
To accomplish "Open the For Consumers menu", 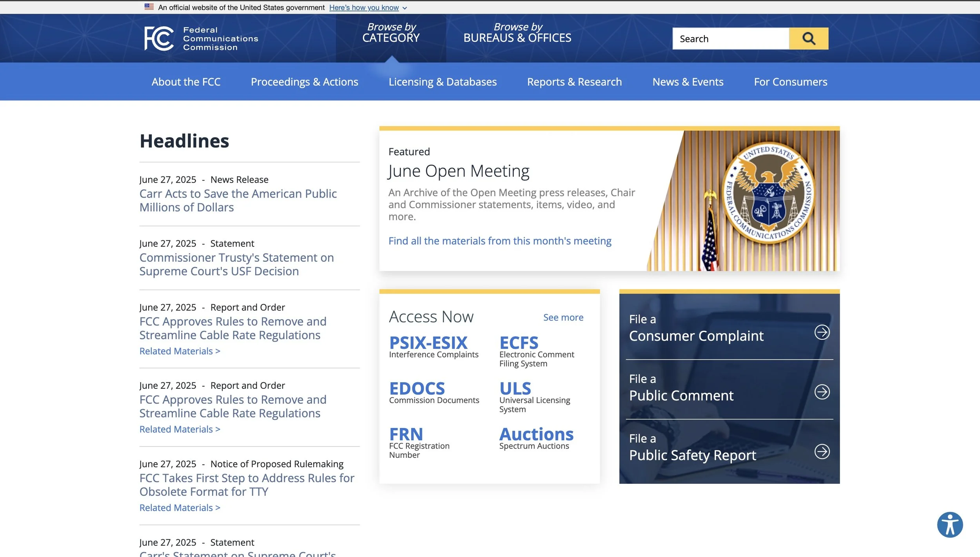I will 790,82.
